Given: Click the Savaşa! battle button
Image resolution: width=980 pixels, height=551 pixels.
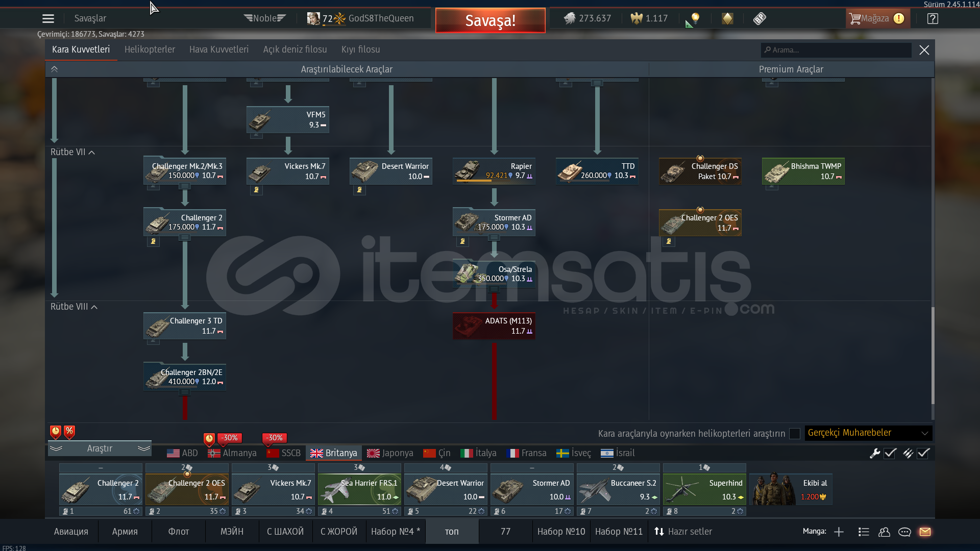Looking at the screenshot, I should coord(491,20).
